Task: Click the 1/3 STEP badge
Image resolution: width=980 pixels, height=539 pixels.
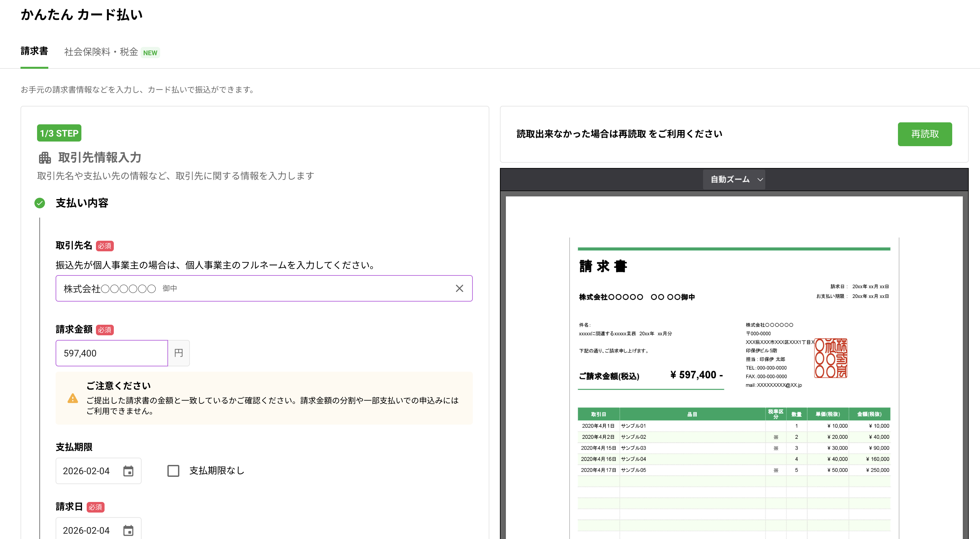Action: 59,133
